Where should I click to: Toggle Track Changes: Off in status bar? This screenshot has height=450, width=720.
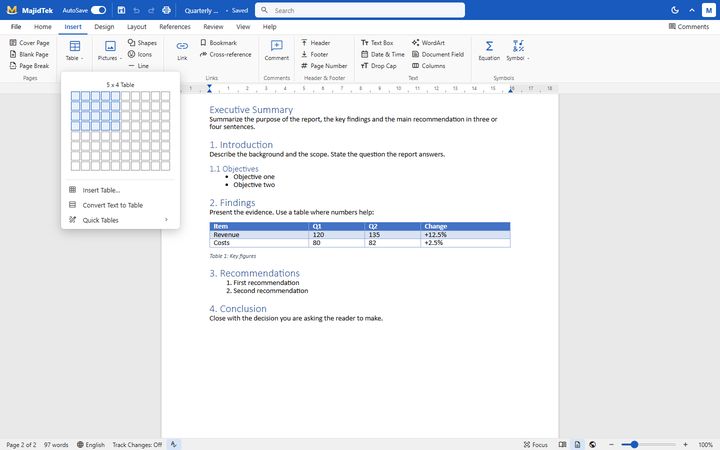(137, 444)
